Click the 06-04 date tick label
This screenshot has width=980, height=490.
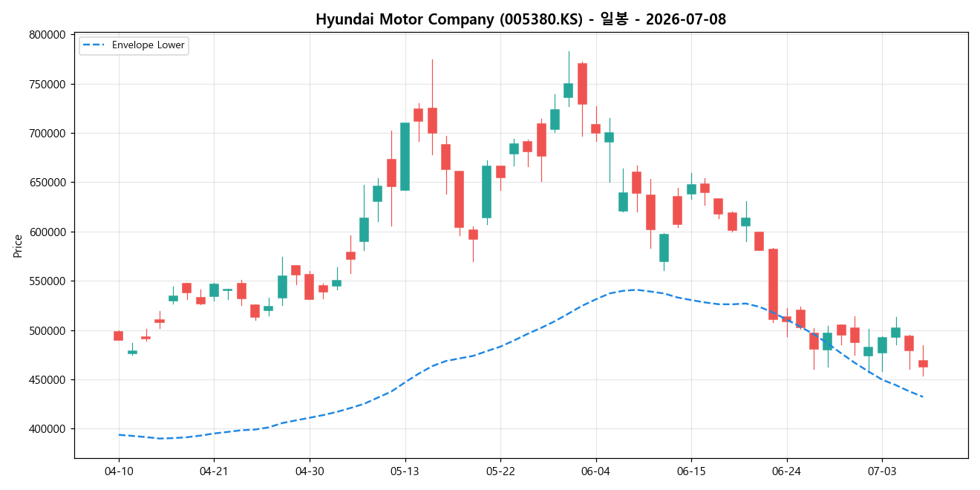point(595,471)
